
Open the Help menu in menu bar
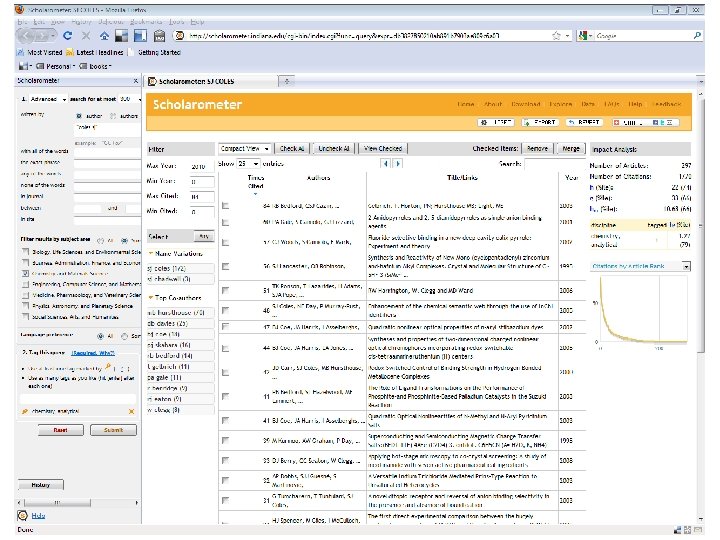pyautogui.click(x=197, y=22)
